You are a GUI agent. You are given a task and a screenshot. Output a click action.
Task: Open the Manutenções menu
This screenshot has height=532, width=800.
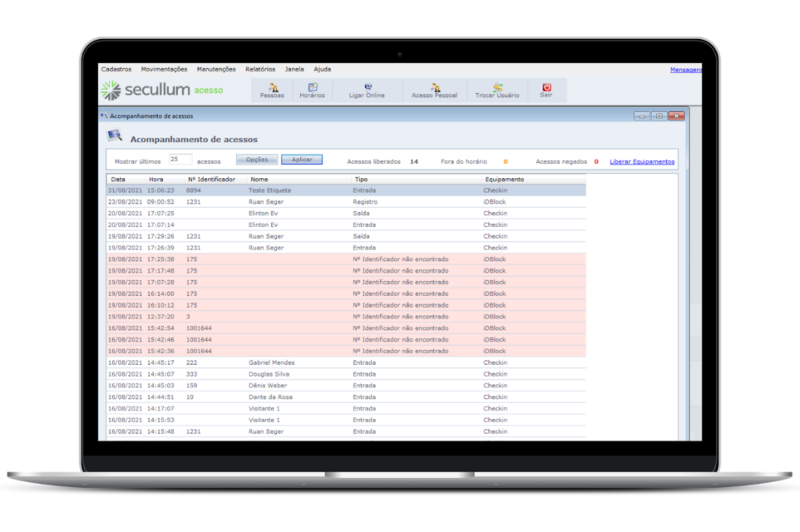(216, 69)
